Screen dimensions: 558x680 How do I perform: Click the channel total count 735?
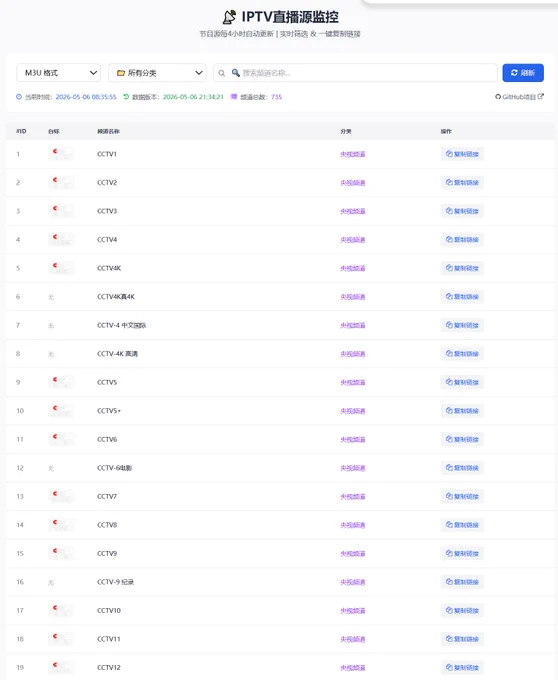tap(277, 97)
